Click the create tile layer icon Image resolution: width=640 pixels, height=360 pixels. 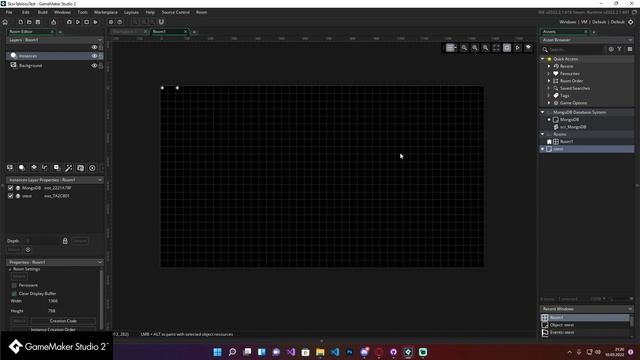(34, 168)
